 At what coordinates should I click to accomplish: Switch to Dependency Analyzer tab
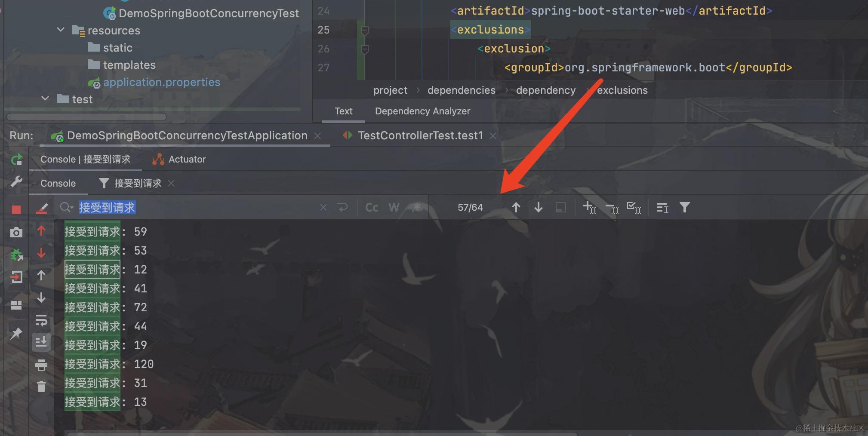click(422, 111)
